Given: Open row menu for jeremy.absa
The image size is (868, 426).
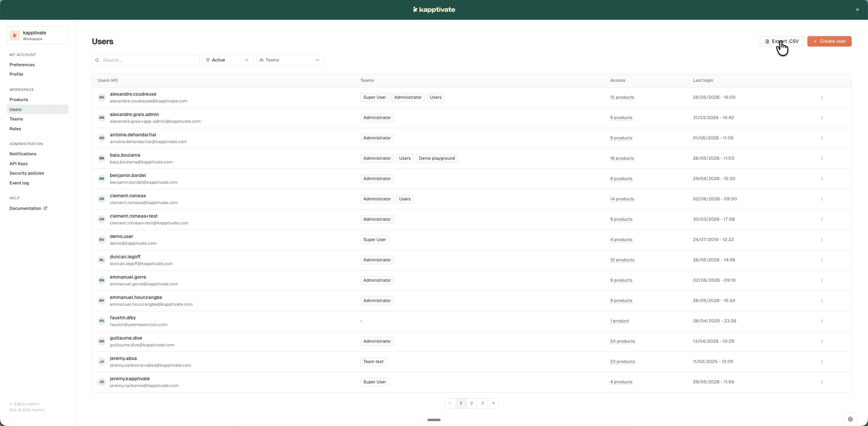Looking at the screenshot, I should (821, 361).
